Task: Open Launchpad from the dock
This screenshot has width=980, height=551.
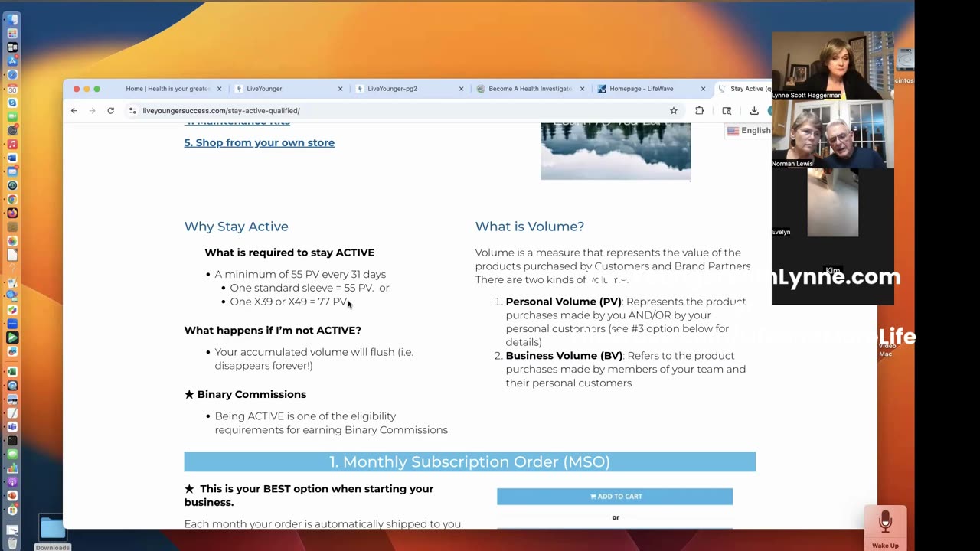Action: coord(12,34)
